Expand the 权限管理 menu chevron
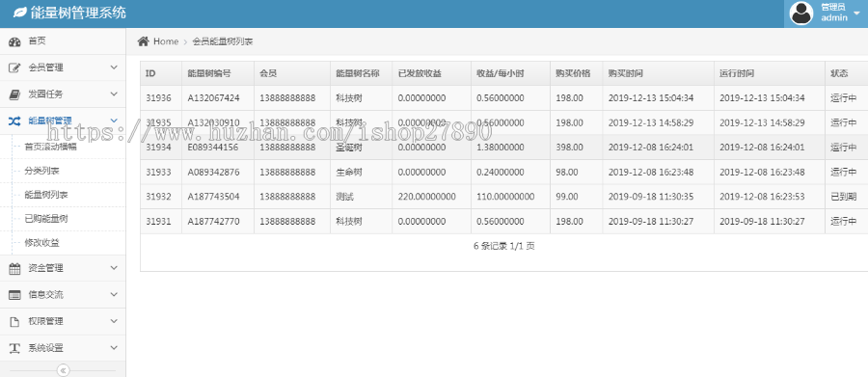 (x=114, y=322)
